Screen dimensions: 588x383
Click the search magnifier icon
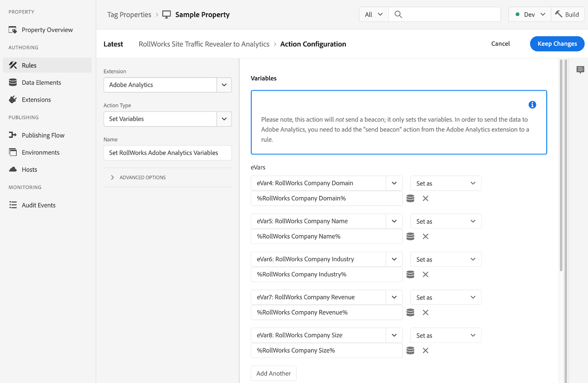pyautogui.click(x=398, y=15)
